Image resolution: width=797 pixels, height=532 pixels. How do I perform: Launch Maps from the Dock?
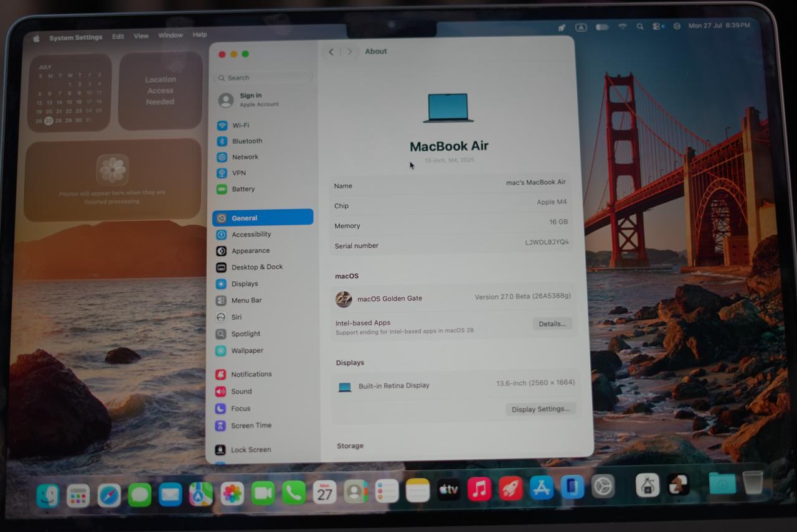201,495
